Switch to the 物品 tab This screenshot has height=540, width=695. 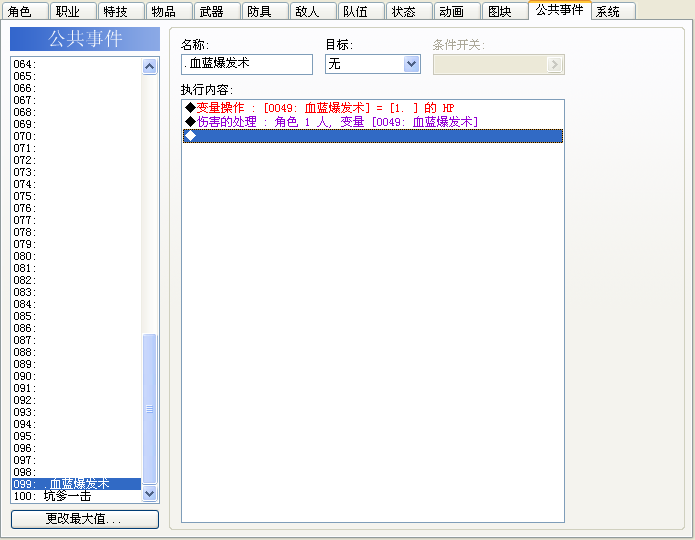coord(169,11)
